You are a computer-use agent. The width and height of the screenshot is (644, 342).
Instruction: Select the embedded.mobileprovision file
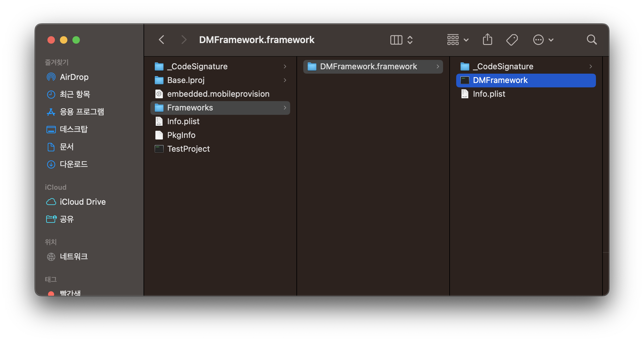tap(218, 94)
